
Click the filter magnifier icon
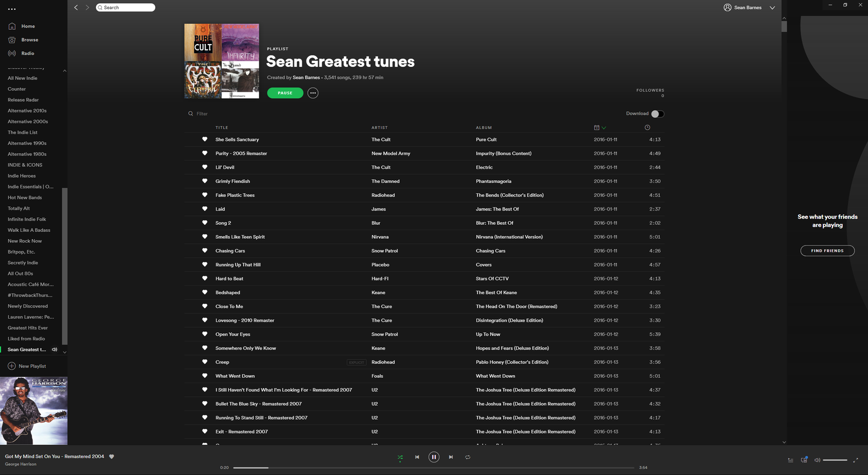[190, 113]
